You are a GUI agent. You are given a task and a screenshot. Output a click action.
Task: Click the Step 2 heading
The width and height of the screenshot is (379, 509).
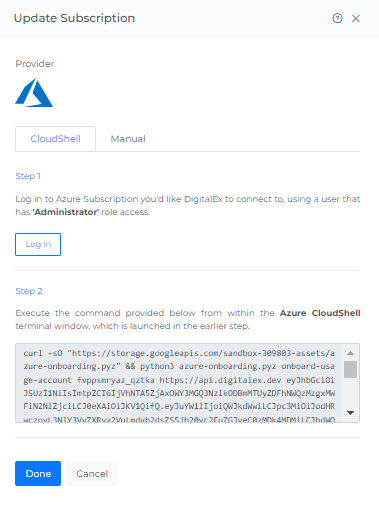click(29, 291)
